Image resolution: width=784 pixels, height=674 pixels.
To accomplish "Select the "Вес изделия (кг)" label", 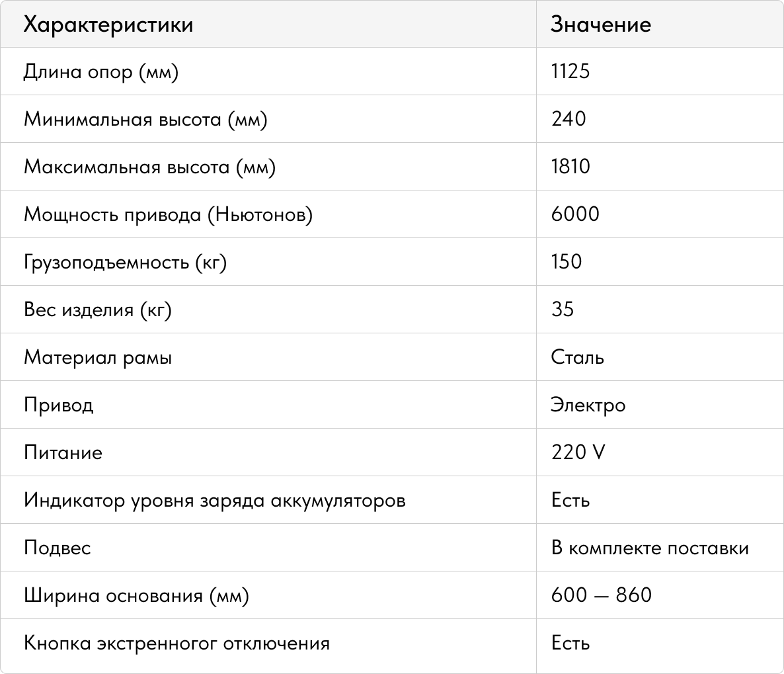I will [98, 310].
